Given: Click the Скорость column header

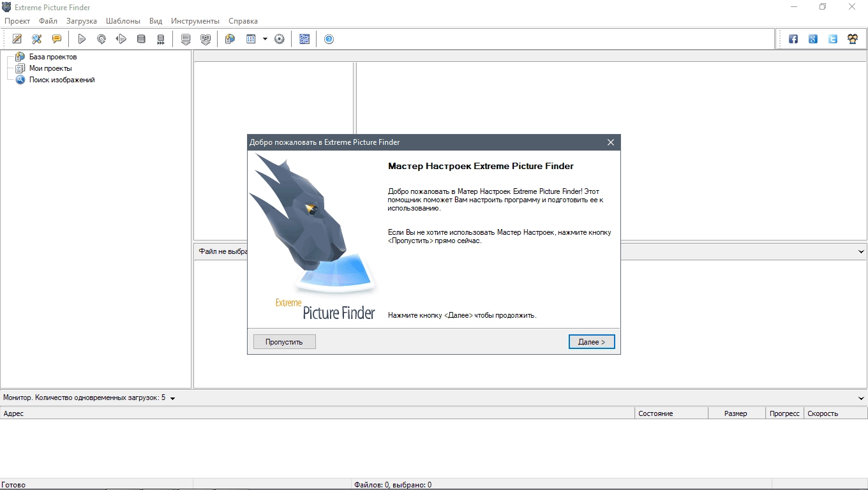Looking at the screenshot, I should (x=835, y=413).
